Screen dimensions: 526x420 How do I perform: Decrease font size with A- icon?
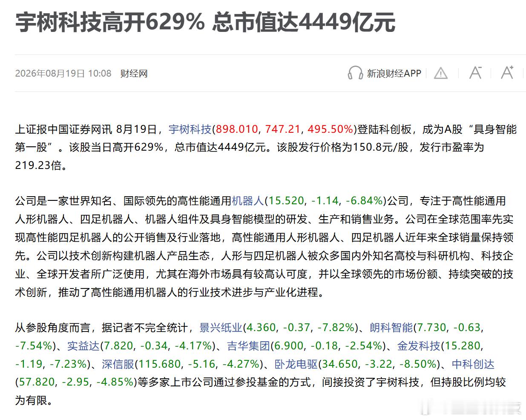coord(475,73)
